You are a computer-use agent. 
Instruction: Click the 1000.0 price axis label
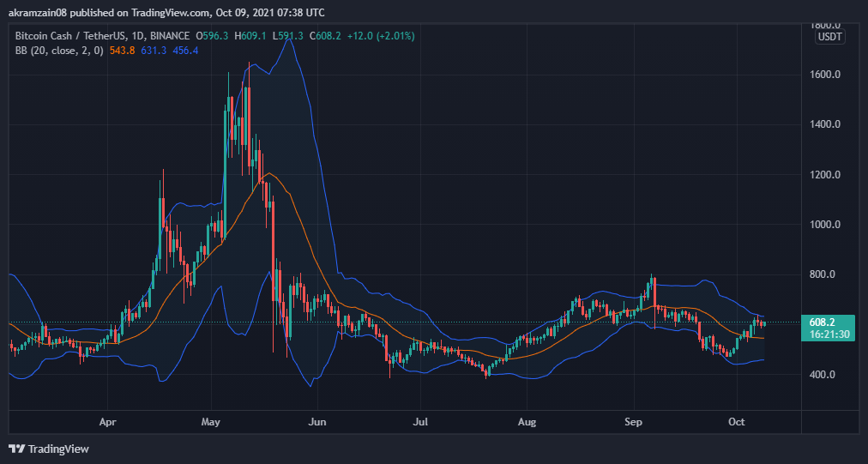pyautogui.click(x=825, y=225)
